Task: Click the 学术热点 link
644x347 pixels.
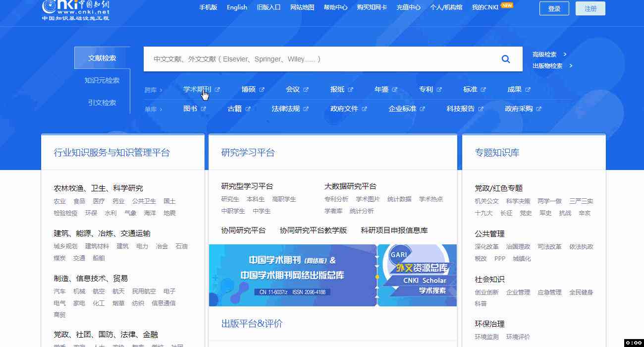Action: coord(431,199)
